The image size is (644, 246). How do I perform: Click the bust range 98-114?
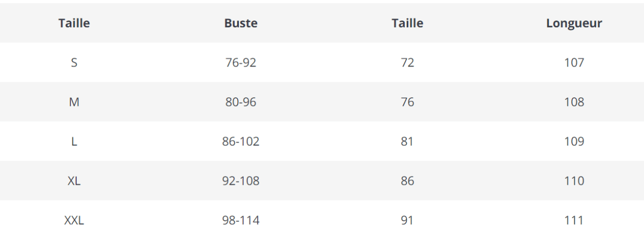pos(240,220)
